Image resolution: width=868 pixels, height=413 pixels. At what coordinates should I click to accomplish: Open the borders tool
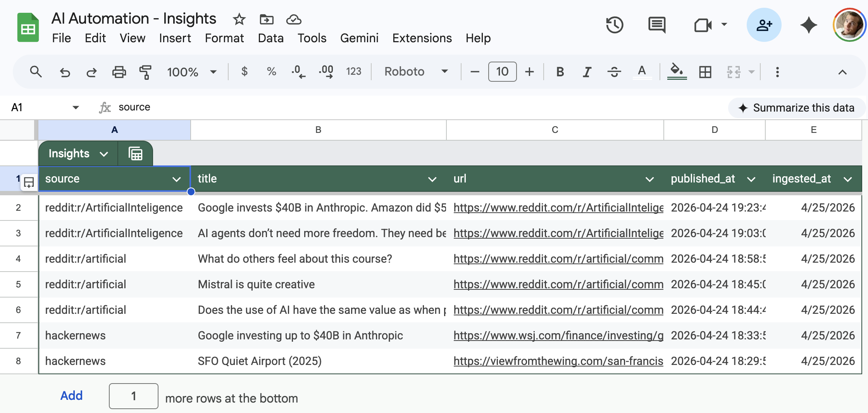705,72
